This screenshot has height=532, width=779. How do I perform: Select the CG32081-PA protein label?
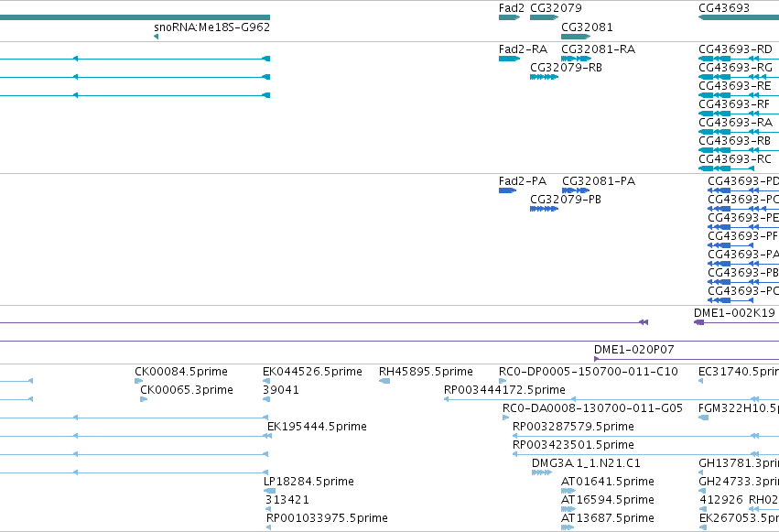tap(599, 181)
